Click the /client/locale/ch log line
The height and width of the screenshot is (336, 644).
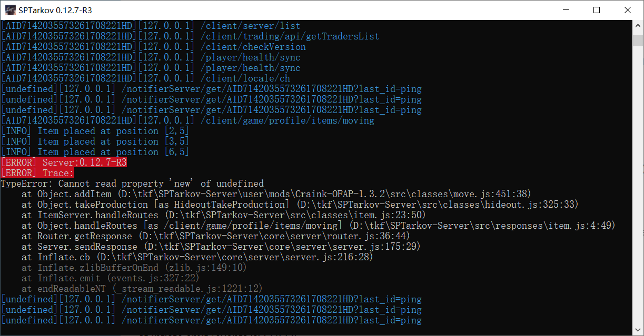[x=145, y=78]
